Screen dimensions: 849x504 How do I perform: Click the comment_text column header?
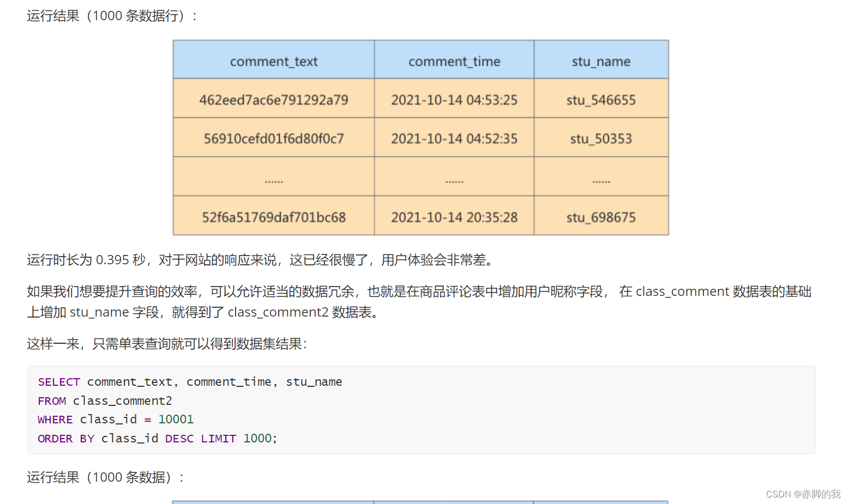pos(274,59)
